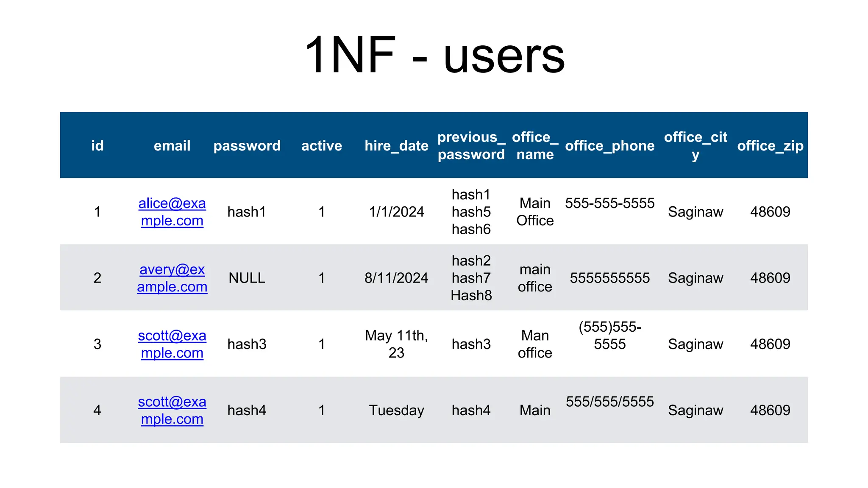Open the alice@example.com email link
The width and height of the screenshot is (868, 488).
click(x=172, y=212)
